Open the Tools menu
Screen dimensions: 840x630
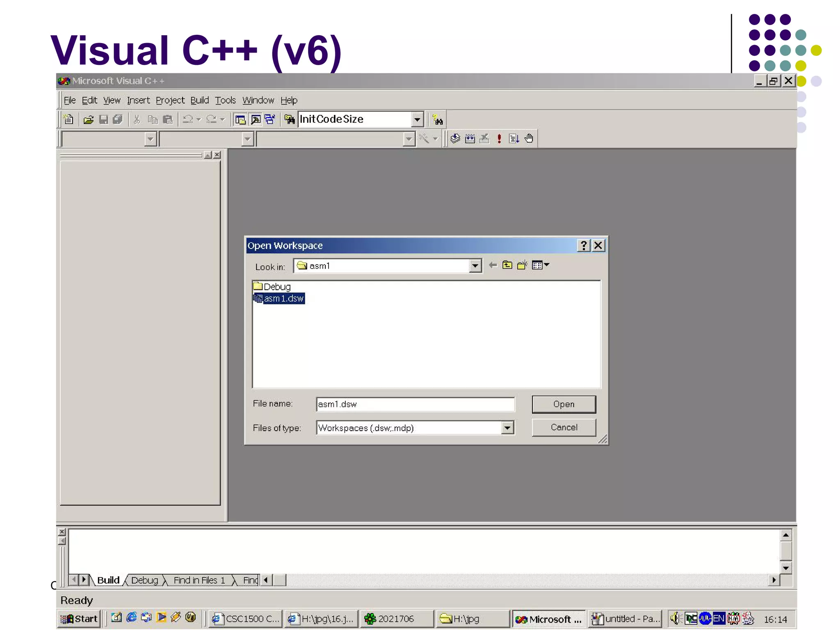point(225,100)
